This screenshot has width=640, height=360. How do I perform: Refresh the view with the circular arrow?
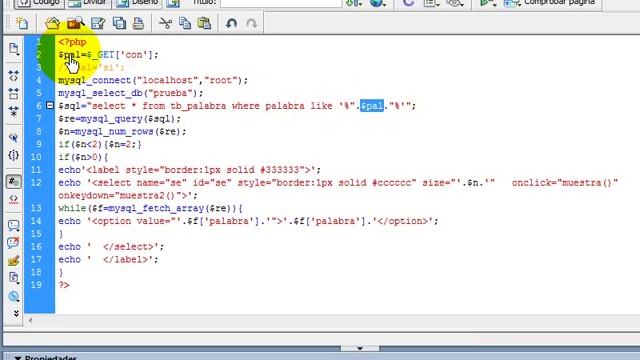click(408, 3)
